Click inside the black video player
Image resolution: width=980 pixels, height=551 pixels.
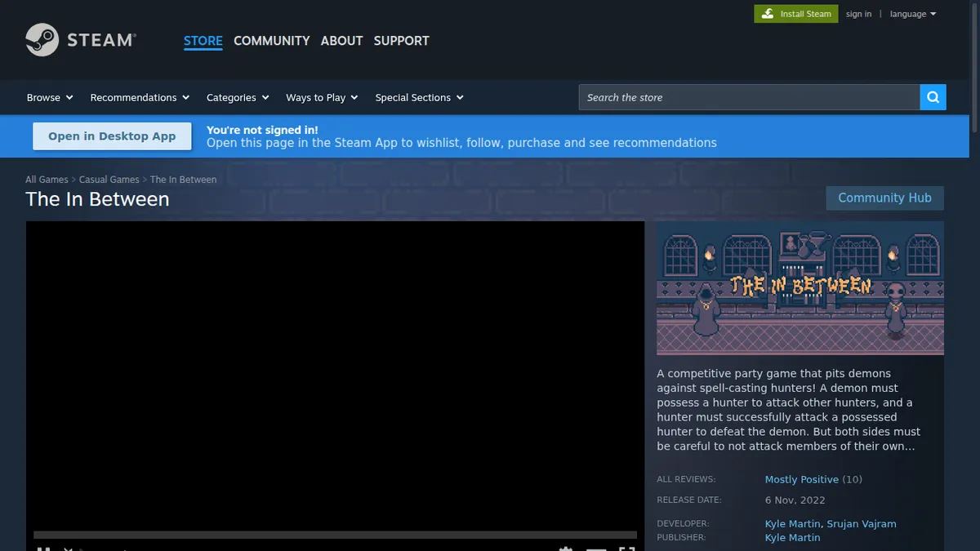(335, 375)
